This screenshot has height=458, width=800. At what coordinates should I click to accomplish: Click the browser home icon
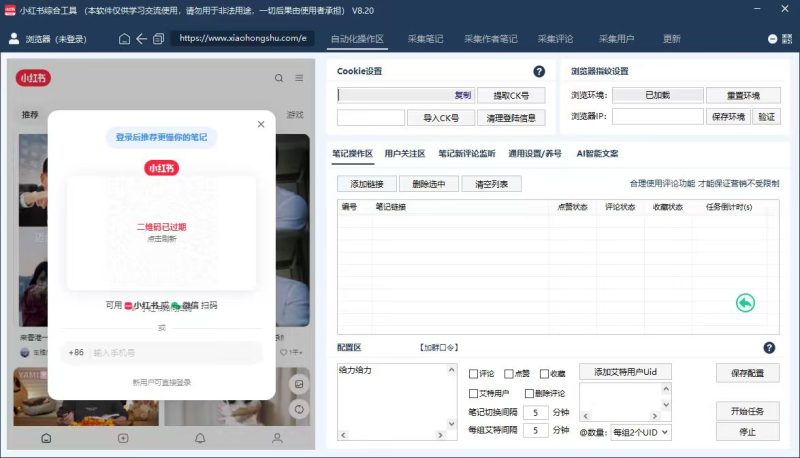point(124,39)
